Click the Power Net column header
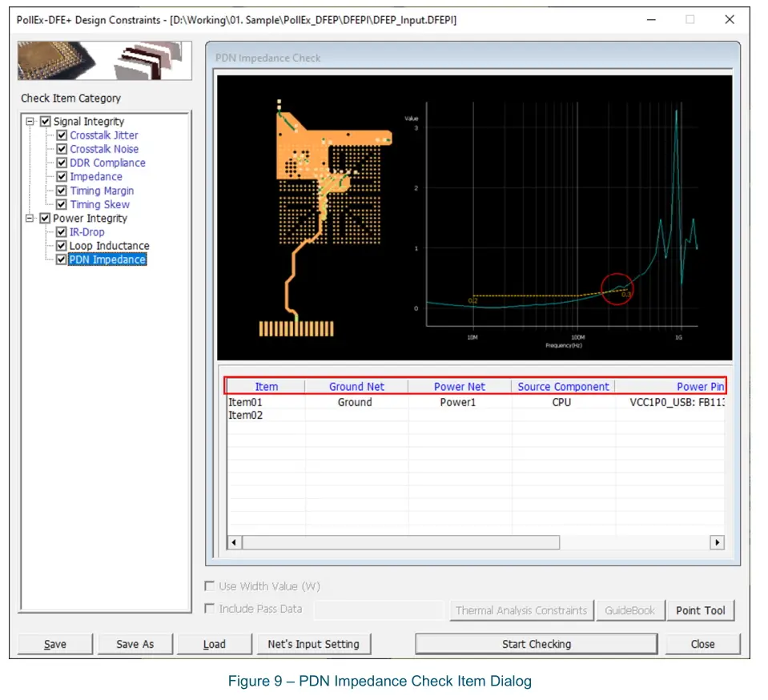768x700 pixels. 460,386
